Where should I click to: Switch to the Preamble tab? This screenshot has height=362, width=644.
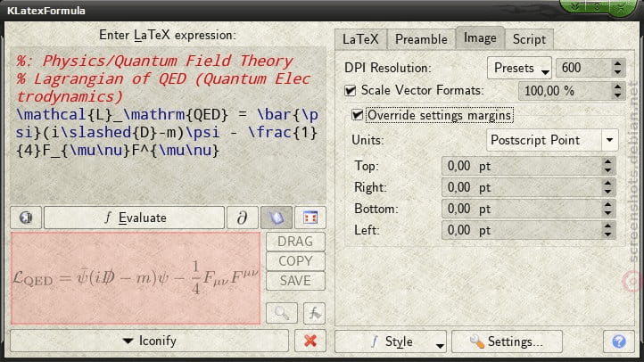point(421,39)
